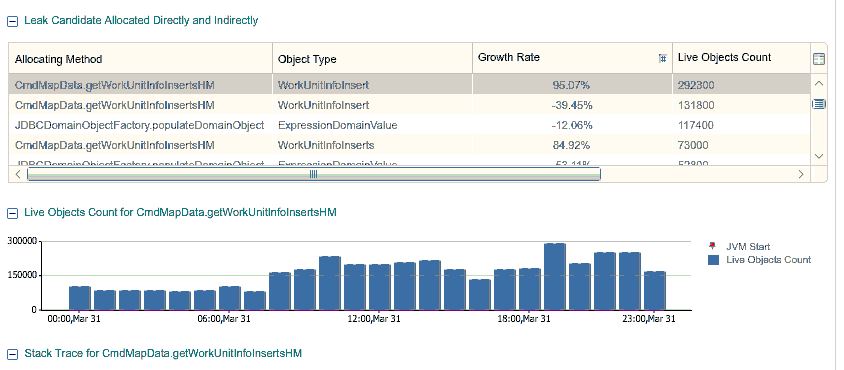Collapse the Live Objects Count chart section

12,213
